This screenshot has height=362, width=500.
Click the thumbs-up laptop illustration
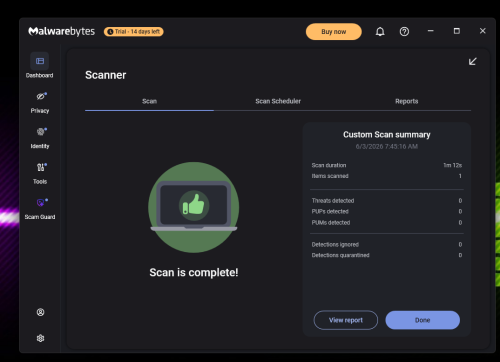point(194,207)
